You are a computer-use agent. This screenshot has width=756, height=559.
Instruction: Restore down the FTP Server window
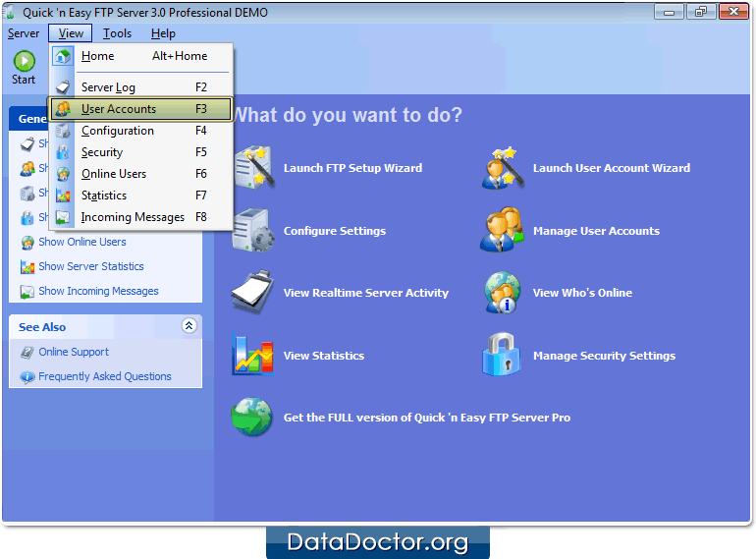pos(701,12)
